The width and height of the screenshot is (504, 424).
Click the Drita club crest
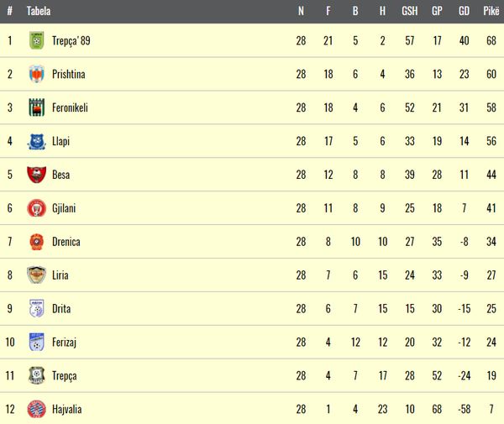[37, 308]
